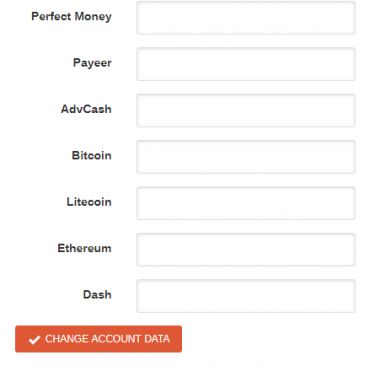Select the Ethereum label

click(x=84, y=248)
